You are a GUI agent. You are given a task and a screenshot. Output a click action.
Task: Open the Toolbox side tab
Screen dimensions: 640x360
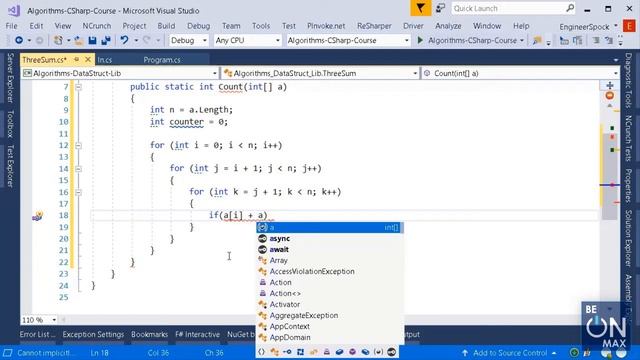pyautogui.click(x=10, y=124)
